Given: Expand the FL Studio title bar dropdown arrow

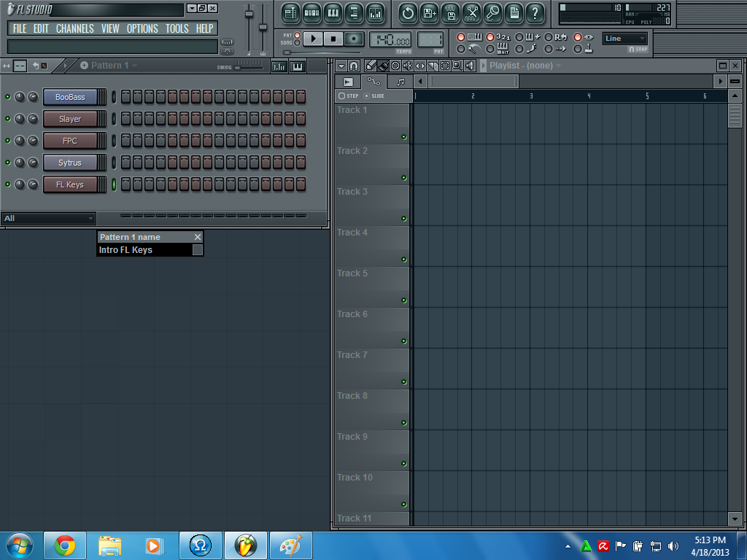Looking at the screenshot, I should (x=192, y=8).
